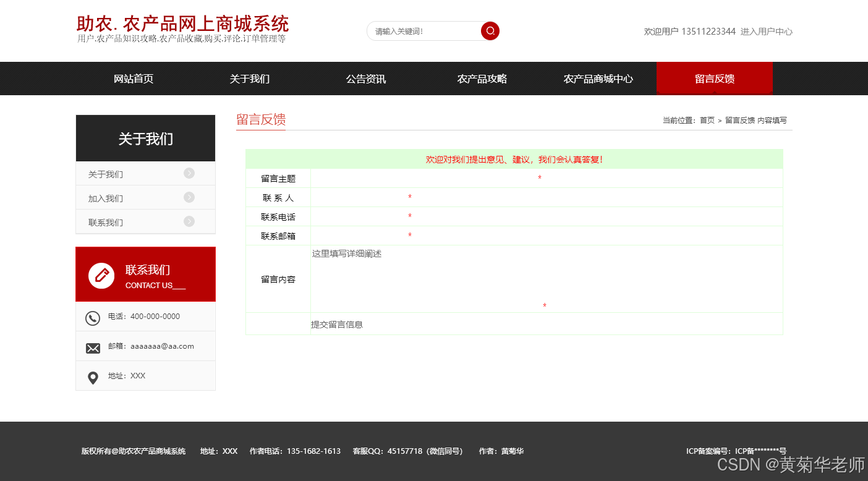Viewport: 868px width, 481px height.
Task: Focus the search keyword input field
Action: [x=424, y=31]
